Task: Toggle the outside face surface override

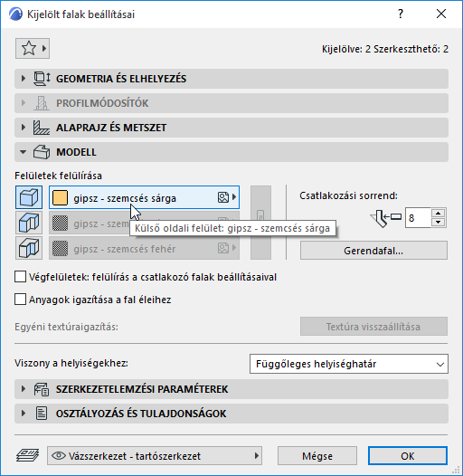Action: [x=29, y=197]
